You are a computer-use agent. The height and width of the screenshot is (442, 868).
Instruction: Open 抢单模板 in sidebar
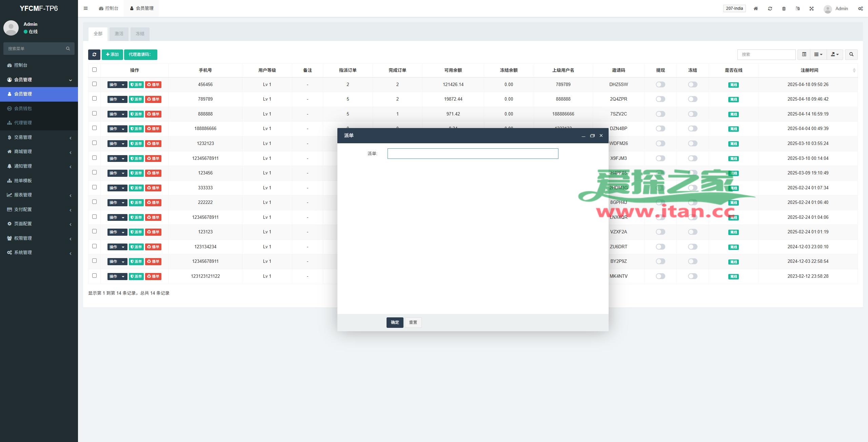coord(23,181)
